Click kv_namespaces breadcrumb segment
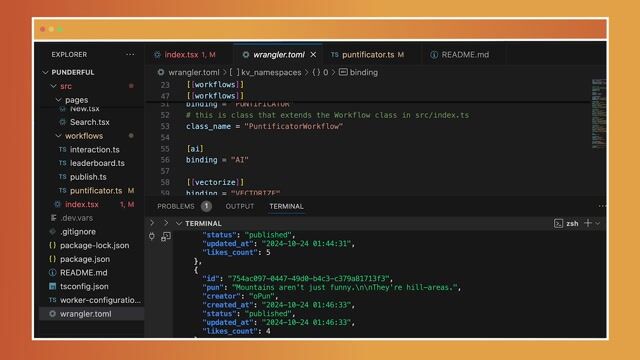Image resolution: width=640 pixels, height=360 pixels. (x=271, y=72)
